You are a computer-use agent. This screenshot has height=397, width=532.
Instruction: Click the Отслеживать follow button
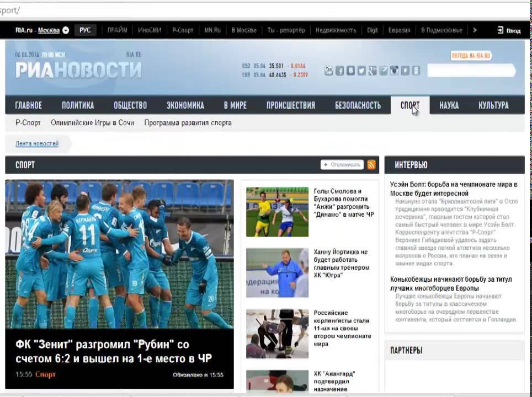coord(342,165)
